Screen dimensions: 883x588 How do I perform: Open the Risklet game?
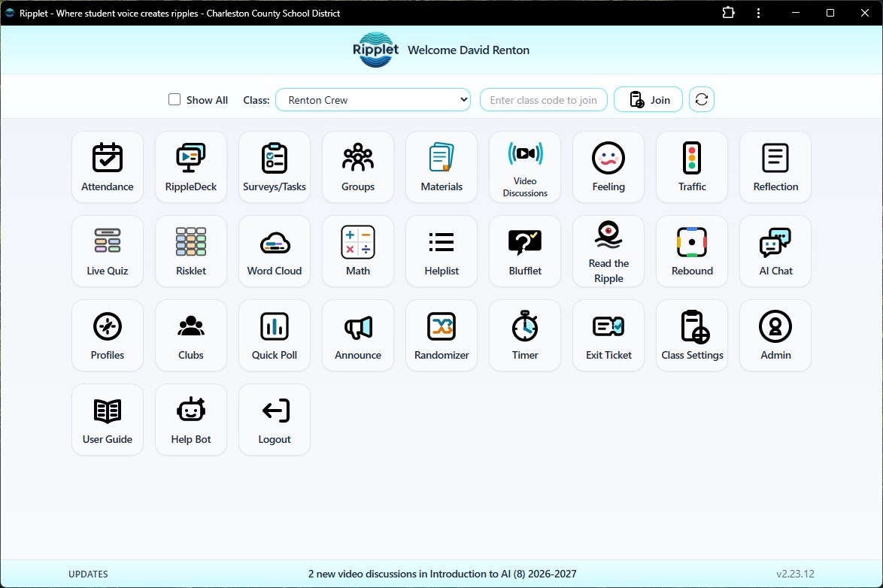pyautogui.click(x=191, y=251)
